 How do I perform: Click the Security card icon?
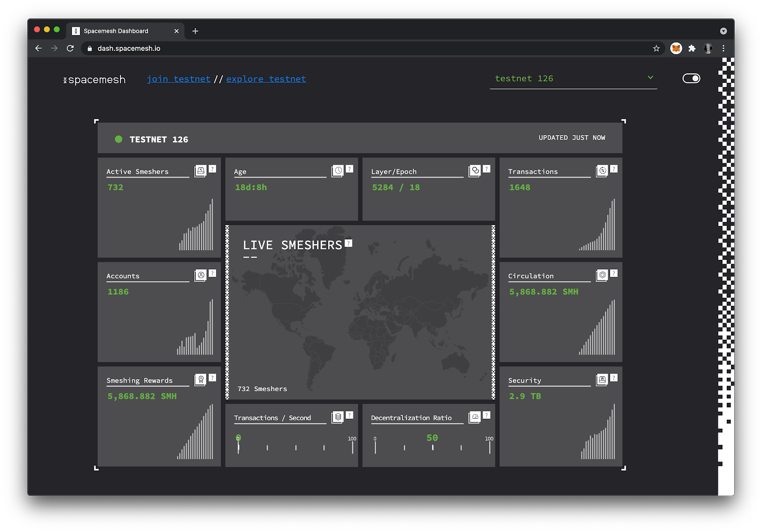tap(602, 380)
